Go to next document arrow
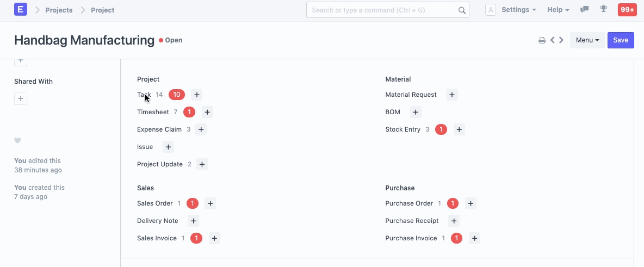This screenshot has width=644, height=267. pos(561,40)
